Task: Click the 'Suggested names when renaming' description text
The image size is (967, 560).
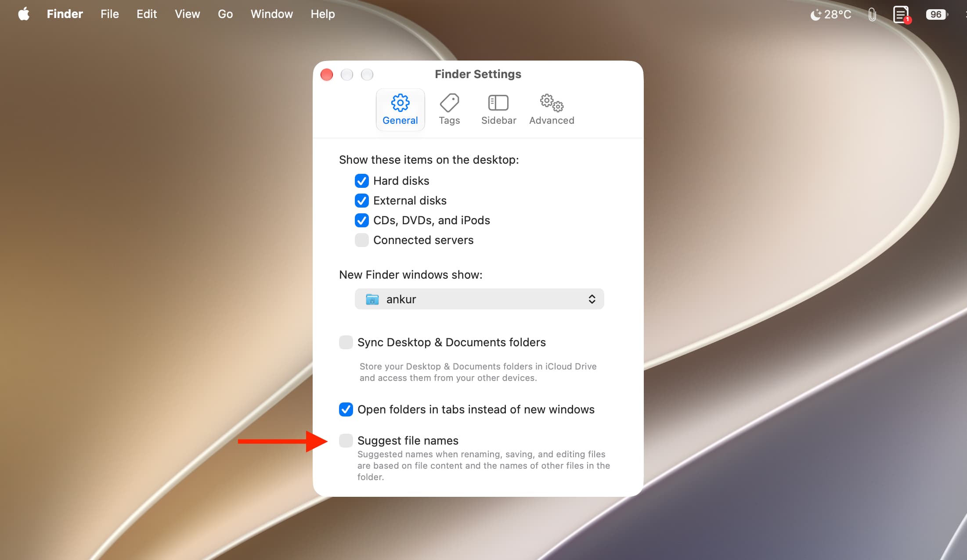Action: click(x=483, y=466)
